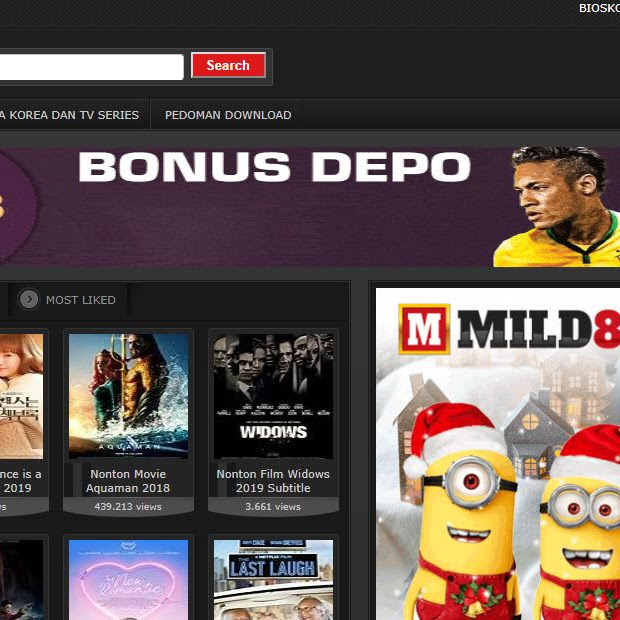Open the Pedoman Download menu item
This screenshot has height=620, width=620.
click(228, 115)
